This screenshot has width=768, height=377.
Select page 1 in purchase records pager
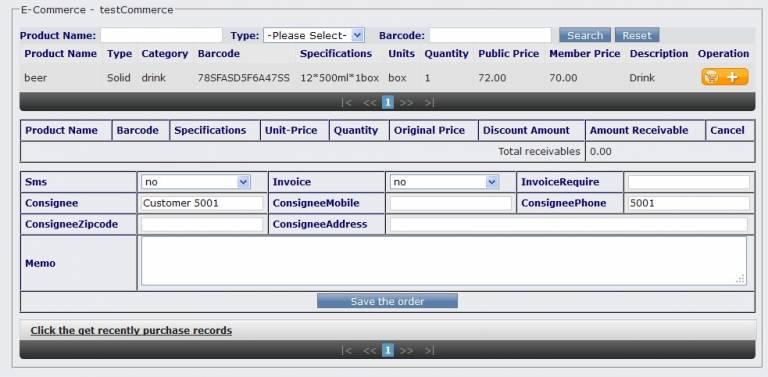coord(387,350)
